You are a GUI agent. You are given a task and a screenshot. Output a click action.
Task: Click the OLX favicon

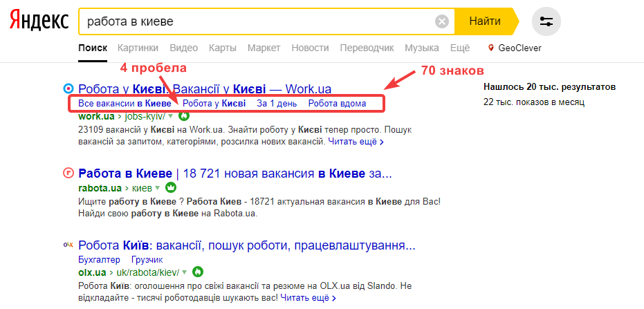click(68, 245)
